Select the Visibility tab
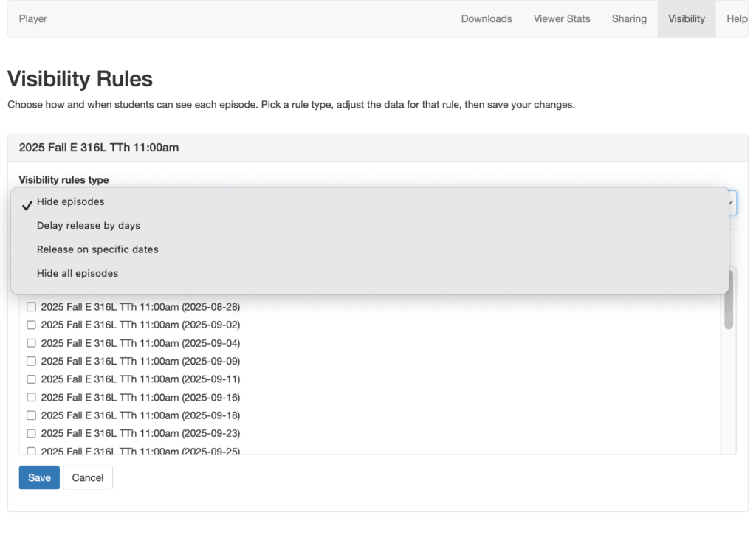The width and height of the screenshot is (756, 535). coord(686,18)
